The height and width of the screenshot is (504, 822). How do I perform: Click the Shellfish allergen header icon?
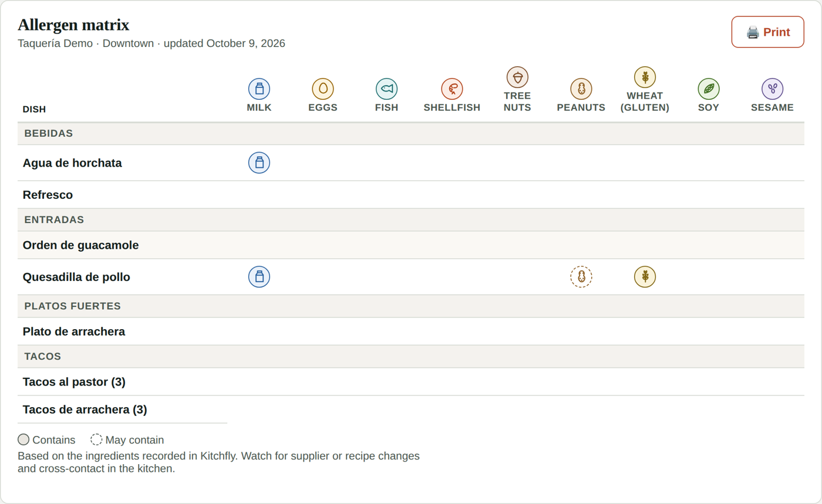click(x=452, y=89)
